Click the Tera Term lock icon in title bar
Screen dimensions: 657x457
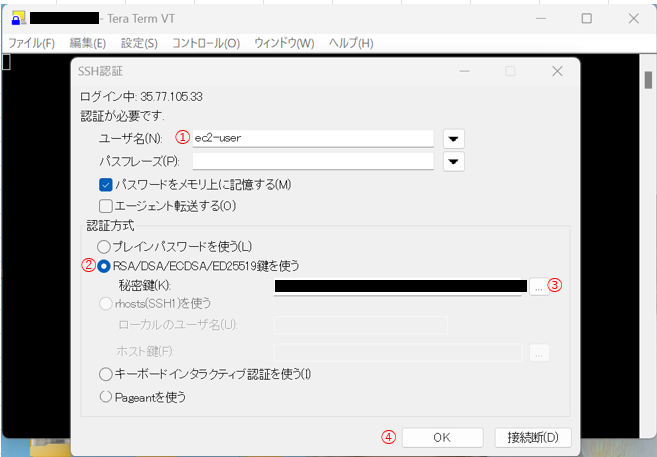click(x=18, y=18)
